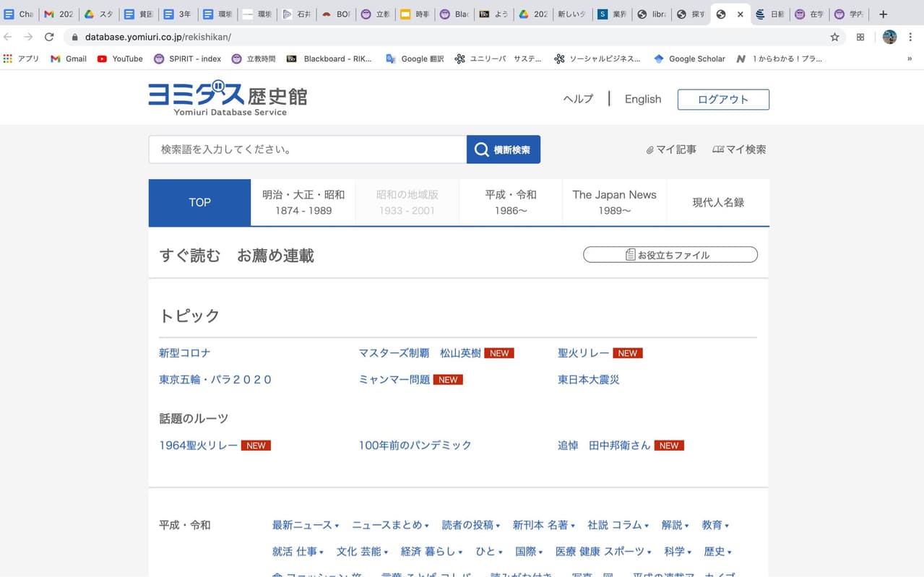
Task: Open the 追悼 田中邦衛さん link
Action: tap(604, 446)
